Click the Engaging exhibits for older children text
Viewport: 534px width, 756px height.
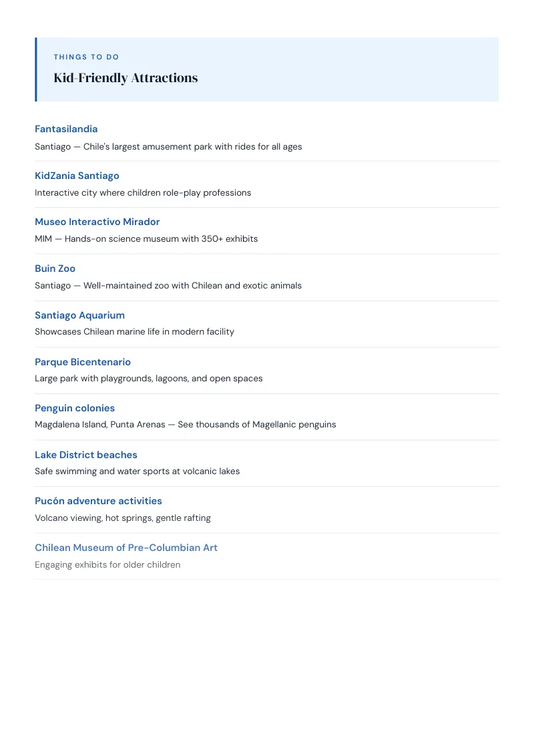pyautogui.click(x=107, y=564)
